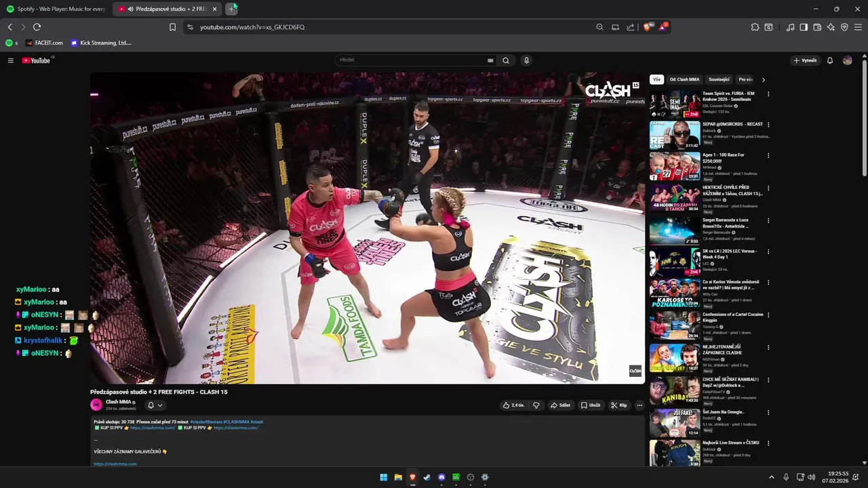The height and width of the screenshot is (488, 868).
Task: Click the zoom magnifier icon in address bar
Action: 599,27
